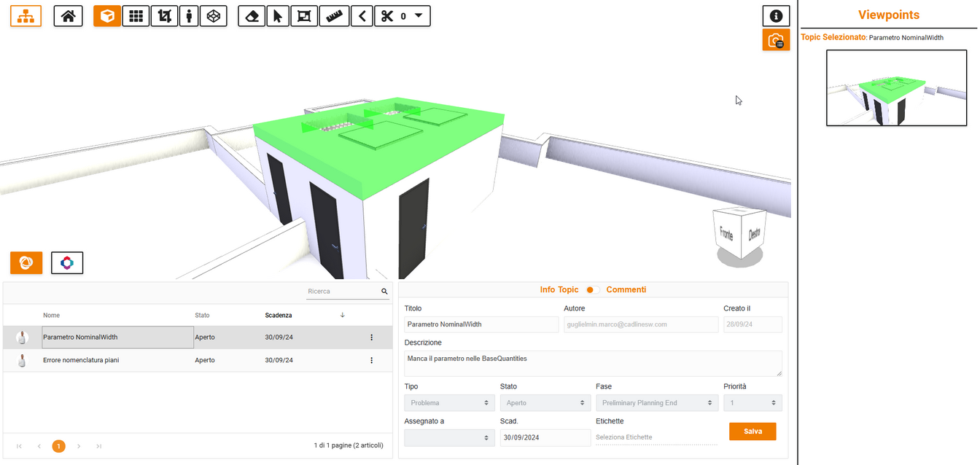Activate the area selection box tool
This screenshot has height=465, width=980.
[x=303, y=16]
